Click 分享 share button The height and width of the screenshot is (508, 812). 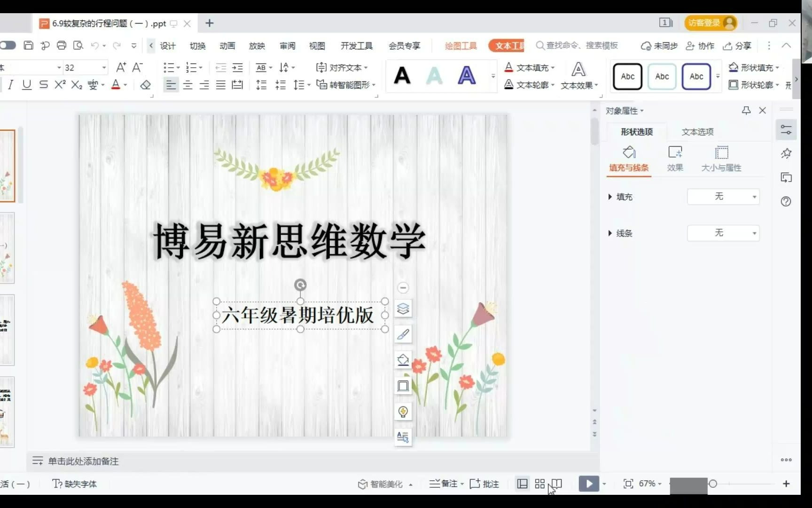pos(737,46)
